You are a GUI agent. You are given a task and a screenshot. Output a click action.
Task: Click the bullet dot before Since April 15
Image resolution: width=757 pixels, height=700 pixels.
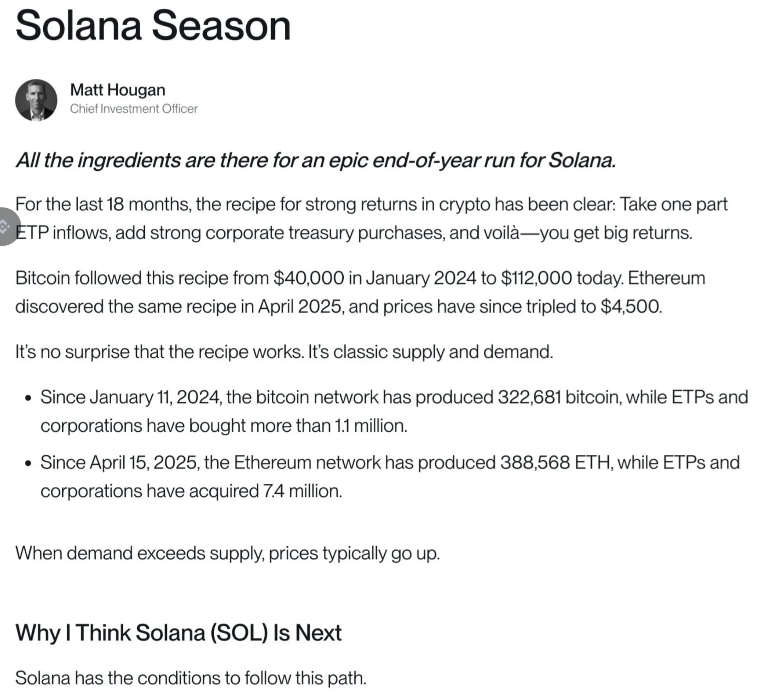(x=27, y=464)
